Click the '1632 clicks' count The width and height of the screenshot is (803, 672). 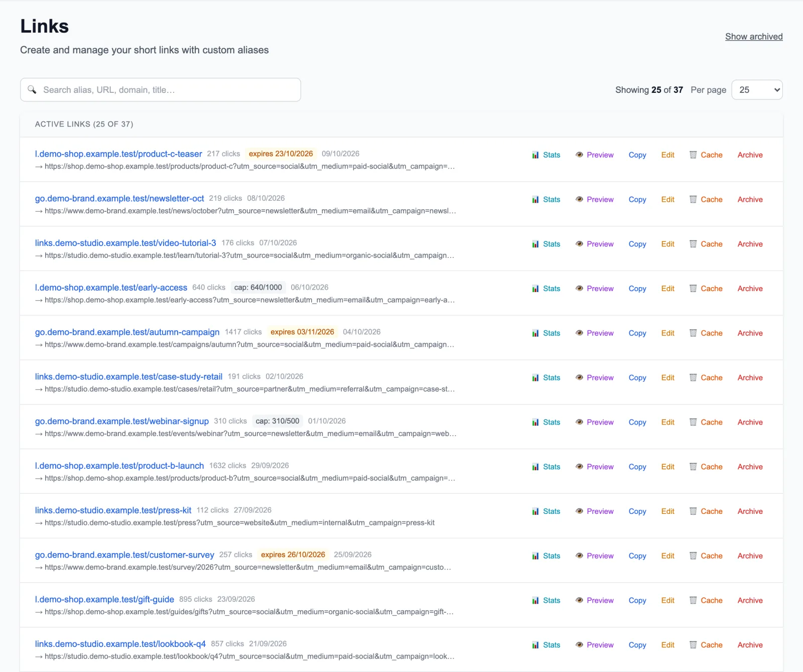[x=227, y=466]
